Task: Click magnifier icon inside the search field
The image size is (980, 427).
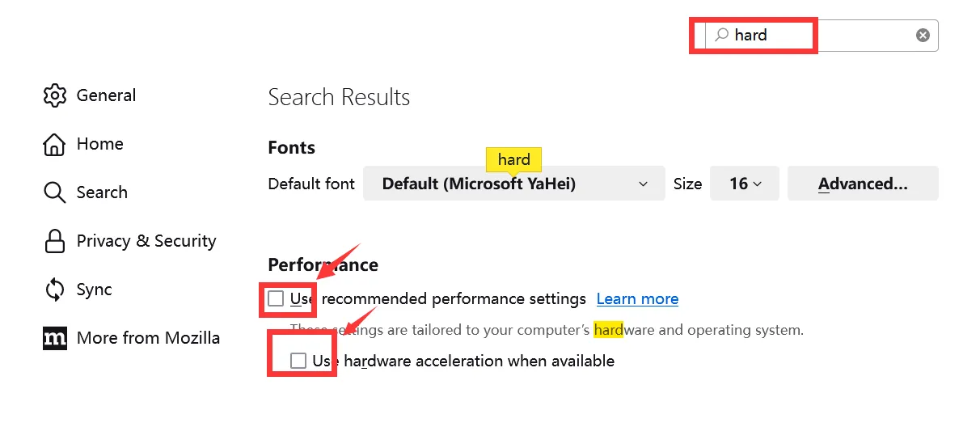Action: [721, 36]
